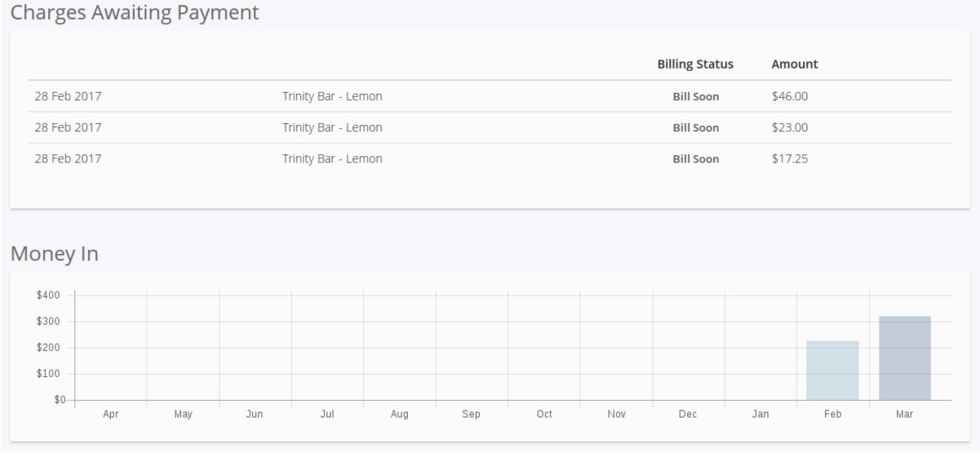Click Bill Soon status in the $17.25 row
The image size is (980, 453).
pos(695,159)
